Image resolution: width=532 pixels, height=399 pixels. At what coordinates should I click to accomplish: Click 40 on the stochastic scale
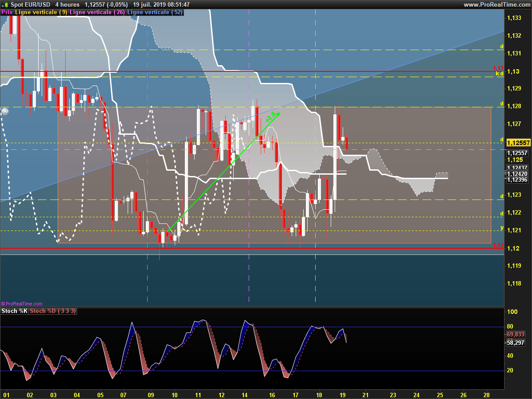[x=510, y=356]
